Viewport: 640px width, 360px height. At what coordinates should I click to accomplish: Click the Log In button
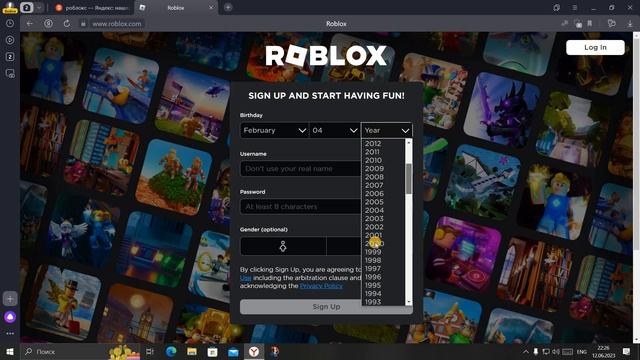pos(595,47)
